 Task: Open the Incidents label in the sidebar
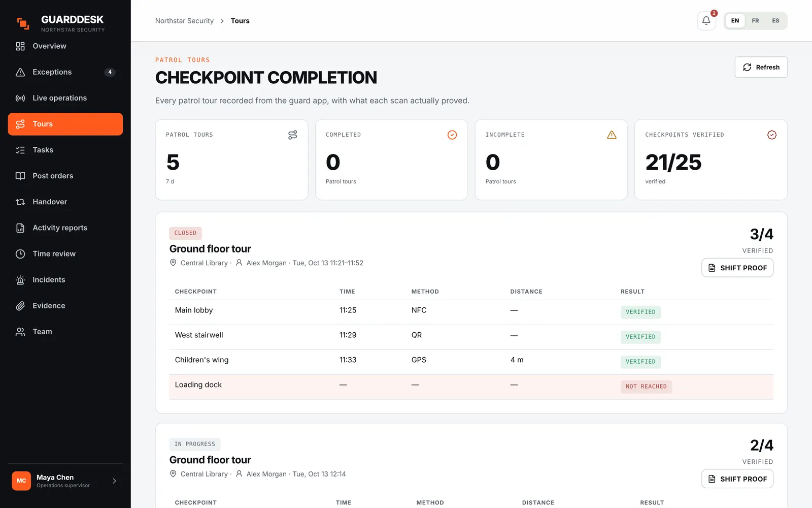(49, 280)
